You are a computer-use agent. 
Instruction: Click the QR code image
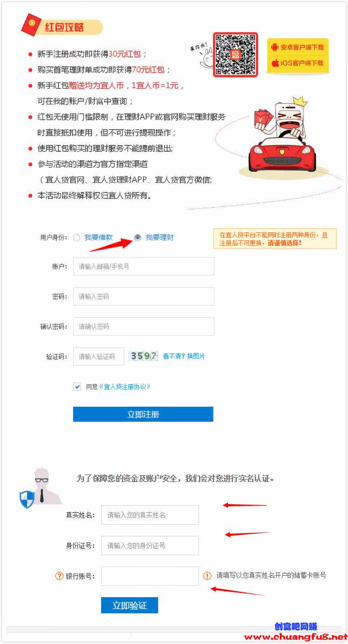point(235,55)
